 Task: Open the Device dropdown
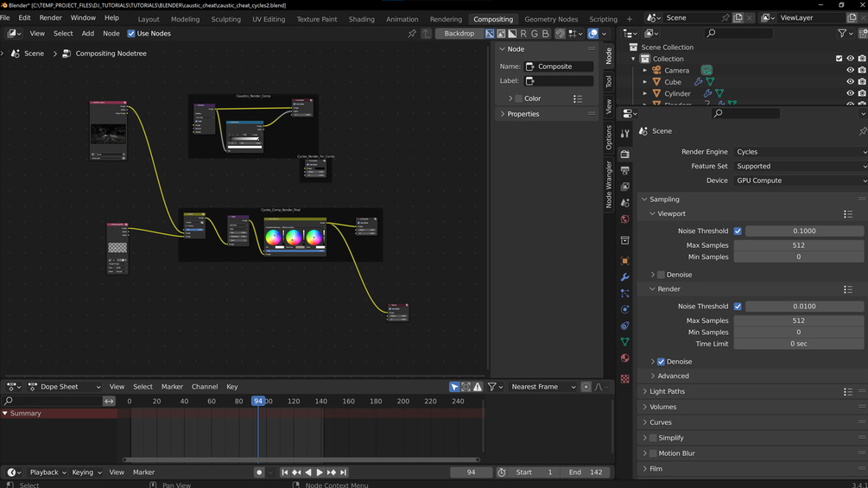click(x=801, y=181)
